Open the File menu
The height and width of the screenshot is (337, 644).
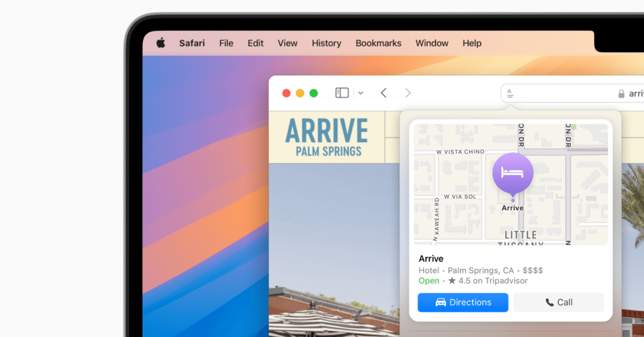point(226,43)
